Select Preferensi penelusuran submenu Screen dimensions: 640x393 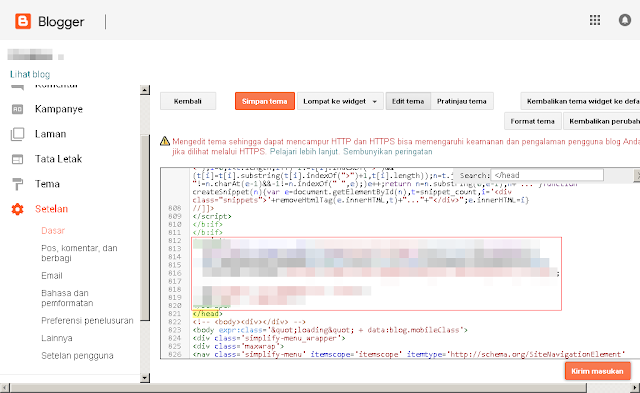point(87,321)
